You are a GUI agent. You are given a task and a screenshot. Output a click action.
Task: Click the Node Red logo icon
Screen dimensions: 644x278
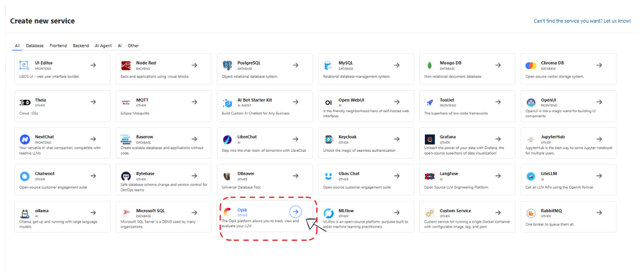click(126, 65)
